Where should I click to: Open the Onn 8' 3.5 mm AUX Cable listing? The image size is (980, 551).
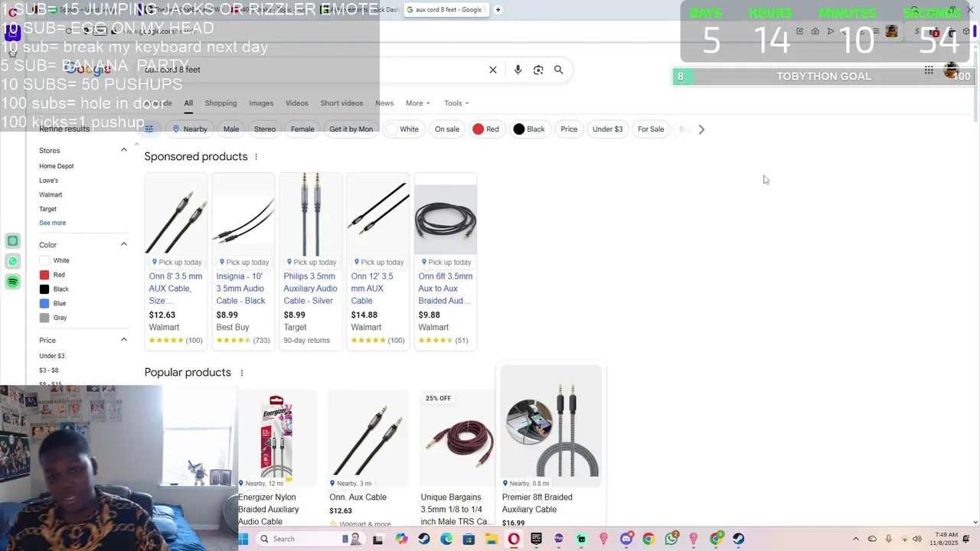176,289
